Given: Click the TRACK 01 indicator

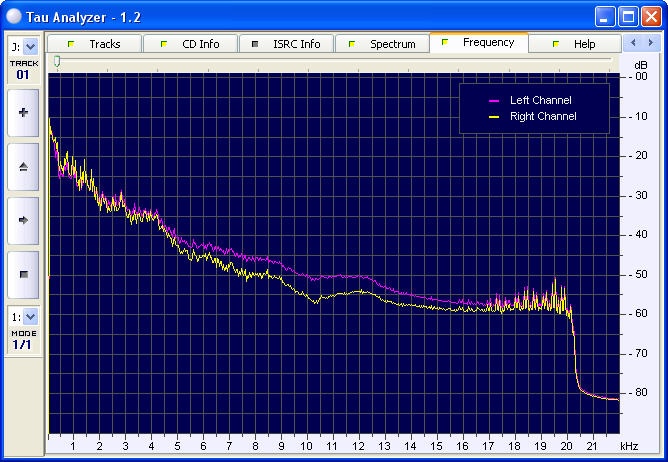Looking at the screenshot, I should click(23, 70).
